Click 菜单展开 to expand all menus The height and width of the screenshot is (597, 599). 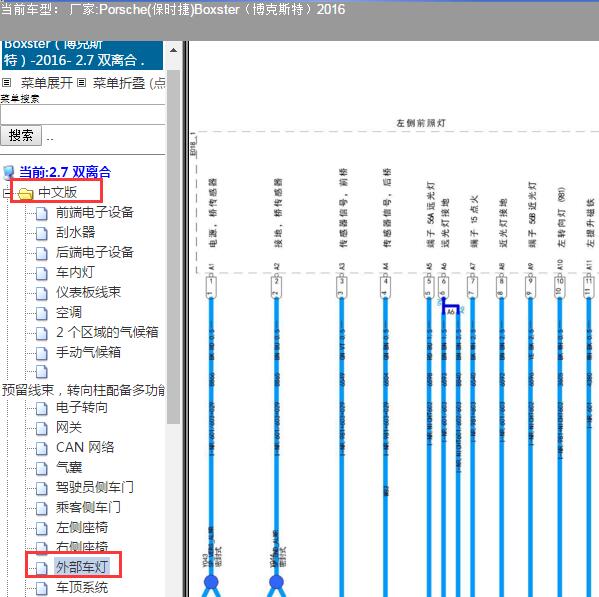point(47,83)
